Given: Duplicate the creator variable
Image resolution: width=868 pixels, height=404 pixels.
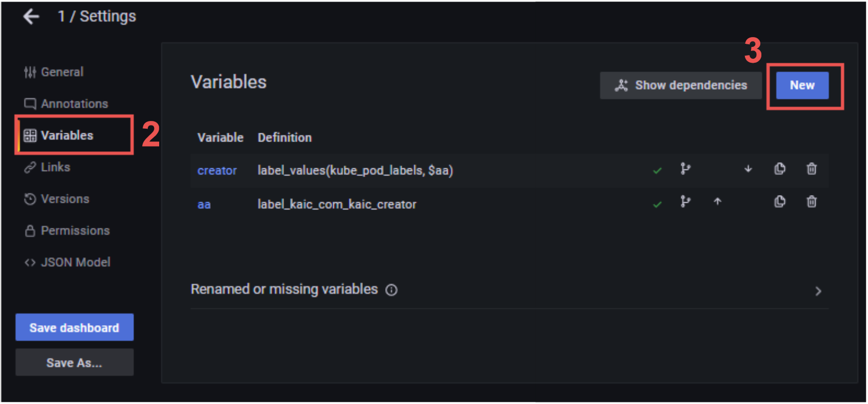Looking at the screenshot, I should tap(780, 169).
